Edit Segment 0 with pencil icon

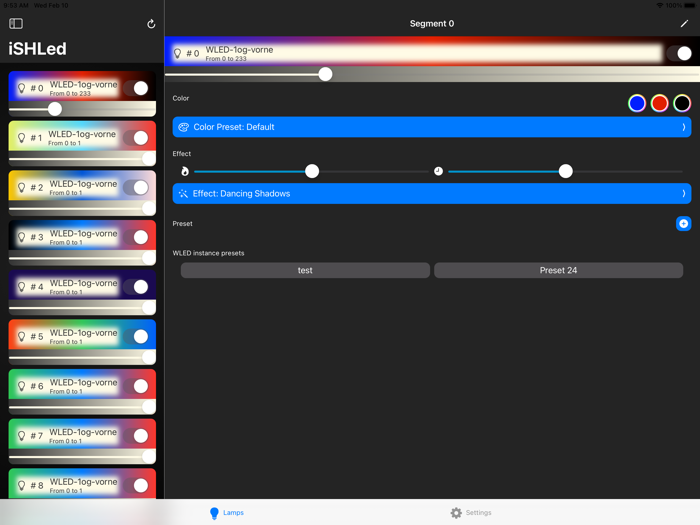pos(684,24)
